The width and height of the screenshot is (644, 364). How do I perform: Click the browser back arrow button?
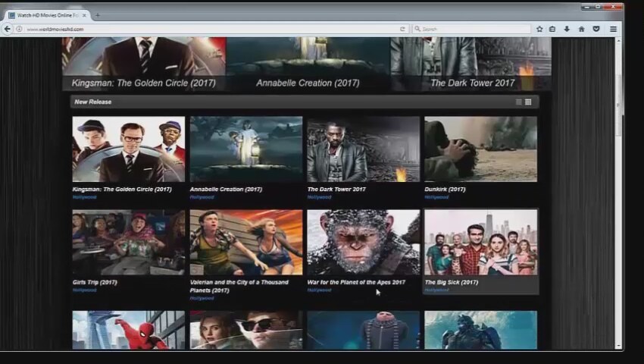[x=8, y=29]
